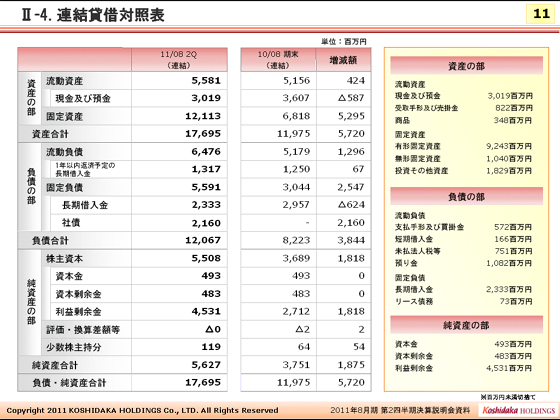Select the 資産合計 value 17,695 cell

(179, 134)
